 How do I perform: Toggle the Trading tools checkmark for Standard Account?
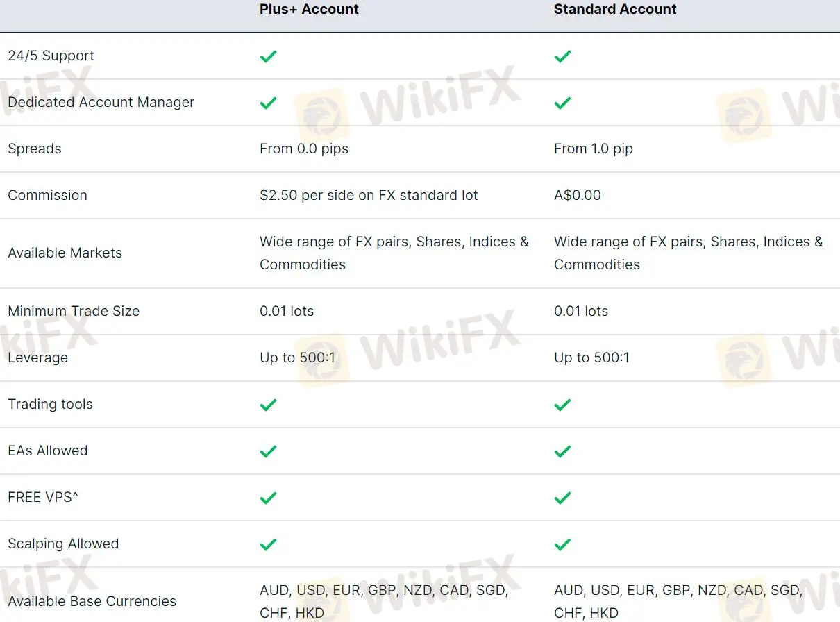tap(562, 405)
